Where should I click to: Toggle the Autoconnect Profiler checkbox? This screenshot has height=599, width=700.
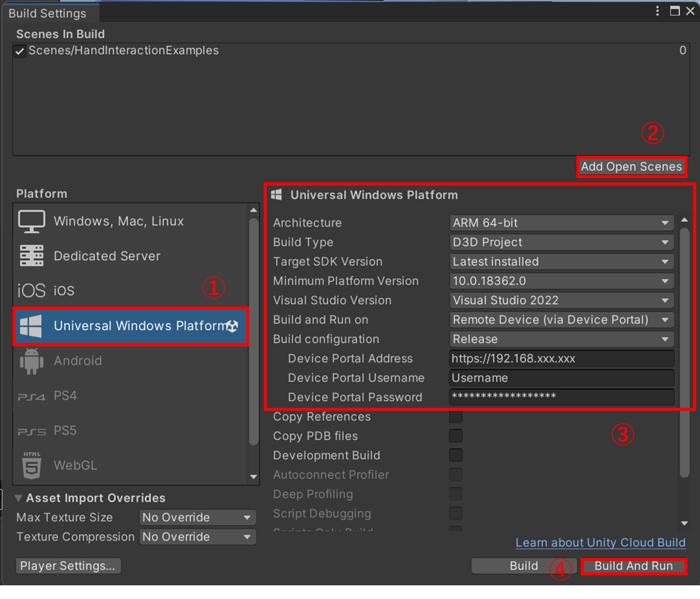click(x=455, y=474)
